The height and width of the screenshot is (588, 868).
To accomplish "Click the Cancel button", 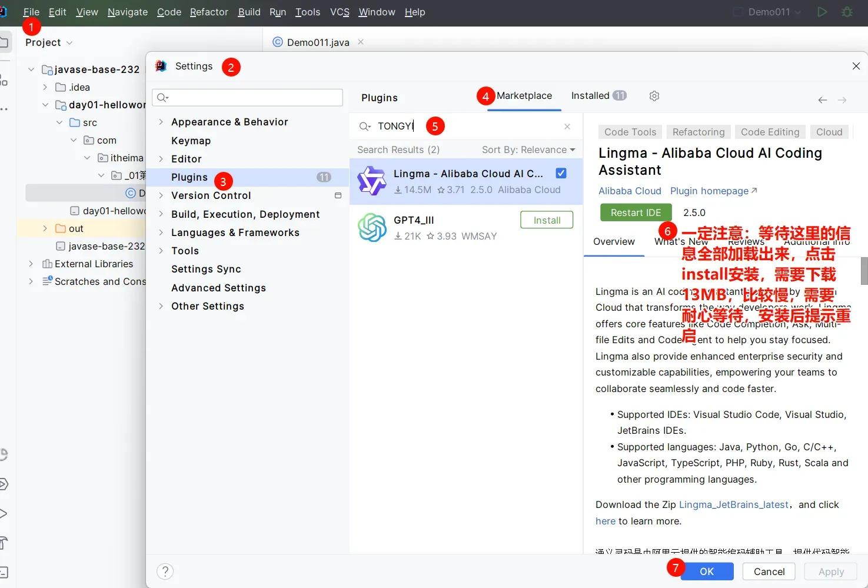I will coord(769,572).
